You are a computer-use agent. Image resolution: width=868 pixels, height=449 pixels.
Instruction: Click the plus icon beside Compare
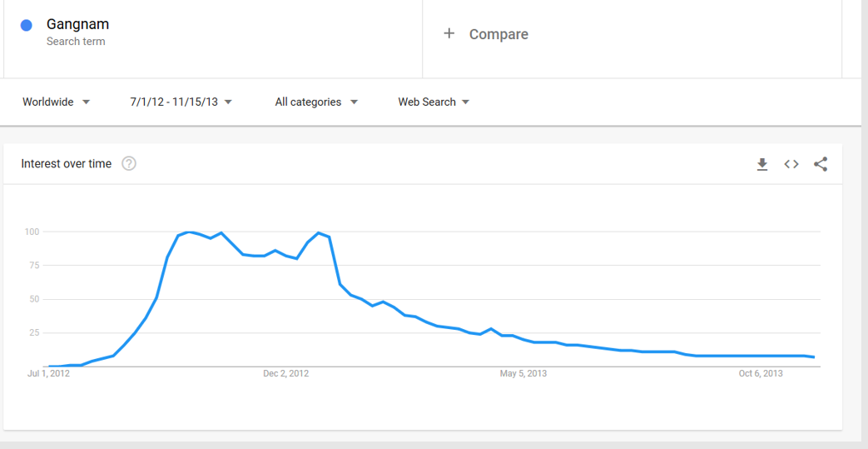coord(449,33)
